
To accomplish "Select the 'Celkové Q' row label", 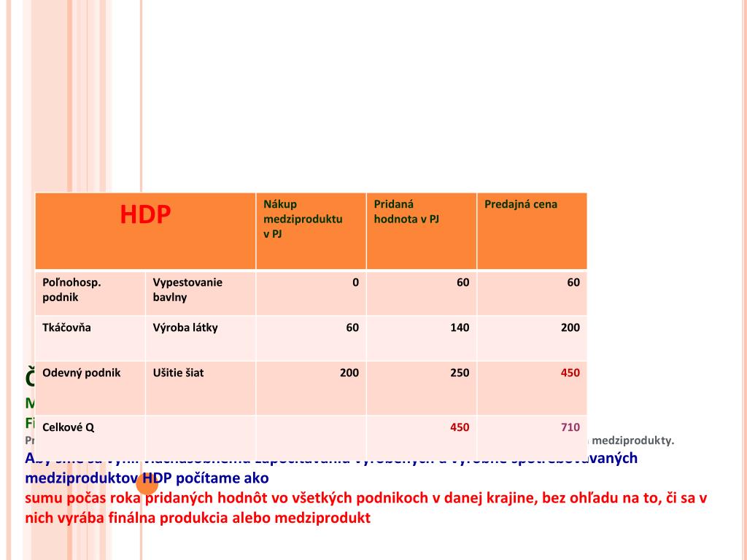I will pyautogui.click(x=68, y=427).
